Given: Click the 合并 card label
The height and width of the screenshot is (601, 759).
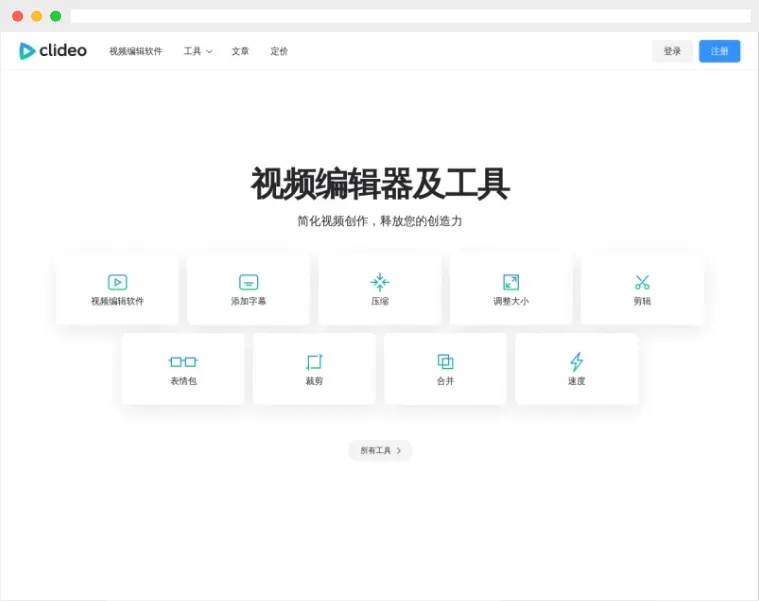Looking at the screenshot, I should pyautogui.click(x=445, y=381).
